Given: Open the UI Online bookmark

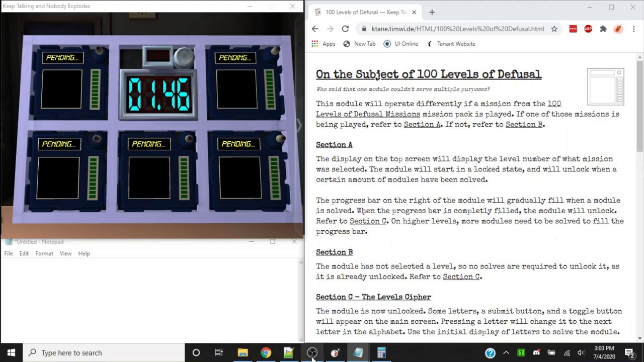Looking at the screenshot, I should tap(401, 44).
